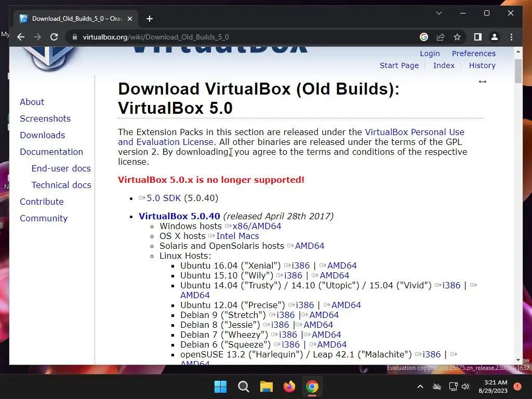Open End-user docs in the sidebar
Image resolution: width=532 pixels, height=399 pixels.
tap(61, 168)
